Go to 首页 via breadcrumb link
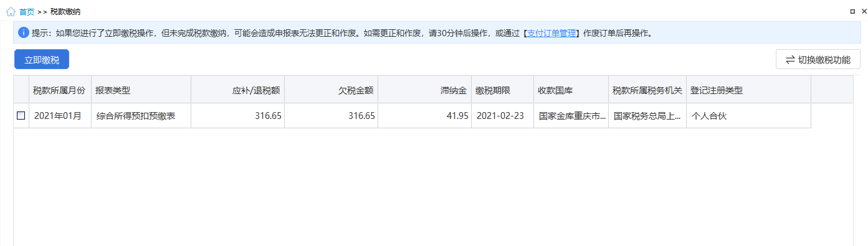This screenshot has height=246, width=868. (x=27, y=12)
